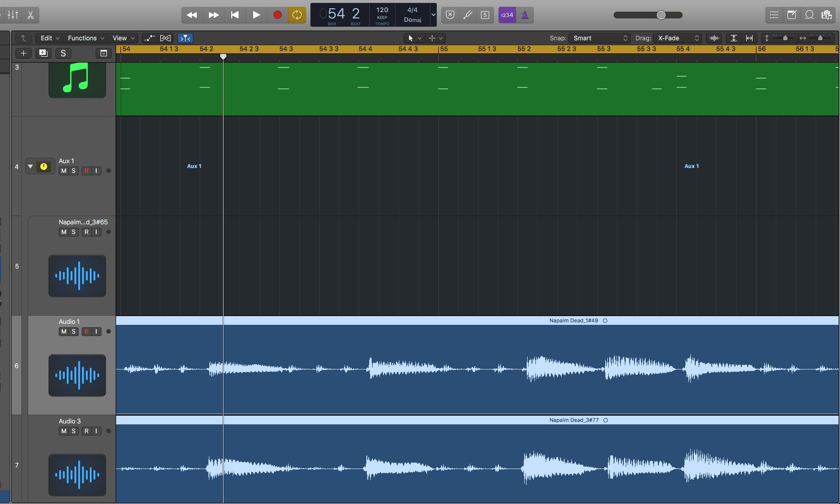840x504 pixels.
Task: Record-enable the Aux 1 track
Action: (x=86, y=171)
